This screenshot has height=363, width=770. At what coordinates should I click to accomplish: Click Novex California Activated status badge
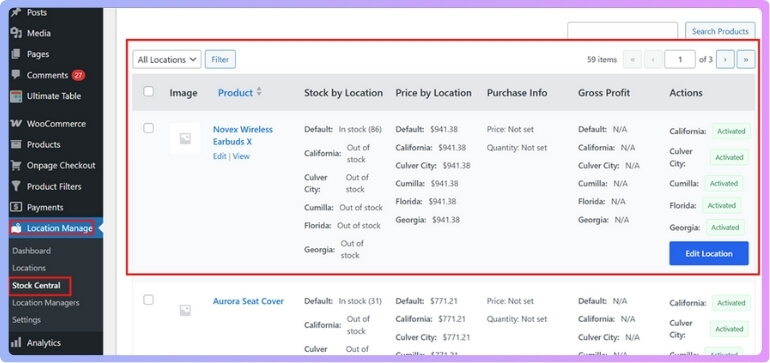pyautogui.click(x=731, y=131)
